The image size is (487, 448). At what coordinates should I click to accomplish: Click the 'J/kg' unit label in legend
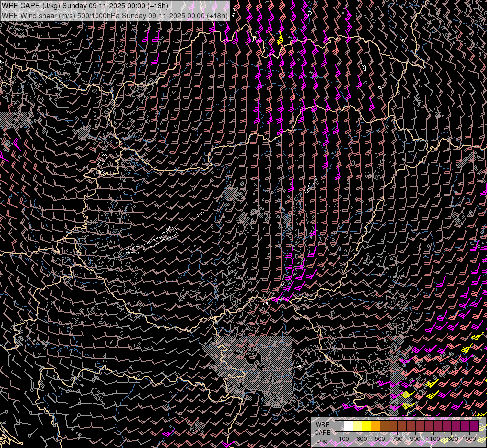point(322,440)
